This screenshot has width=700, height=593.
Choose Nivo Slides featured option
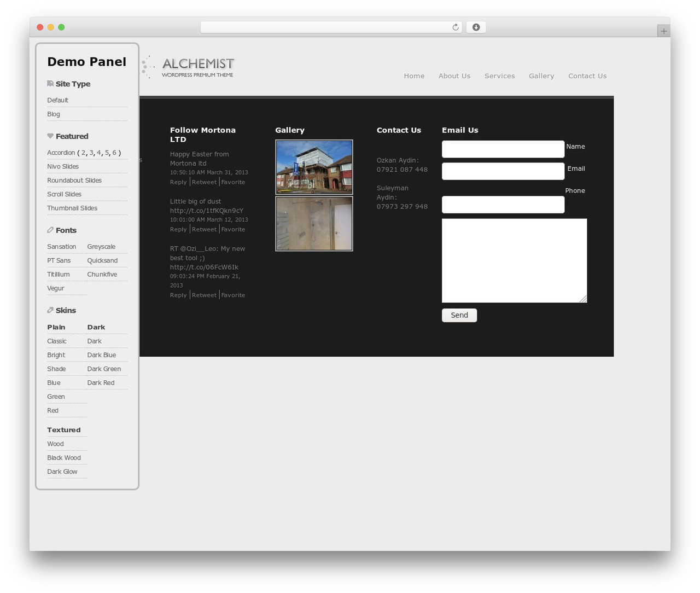(63, 166)
